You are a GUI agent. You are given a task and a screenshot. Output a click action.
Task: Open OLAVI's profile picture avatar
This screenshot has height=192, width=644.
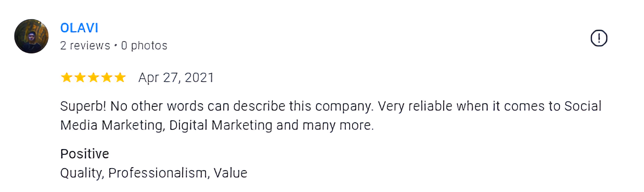31,36
